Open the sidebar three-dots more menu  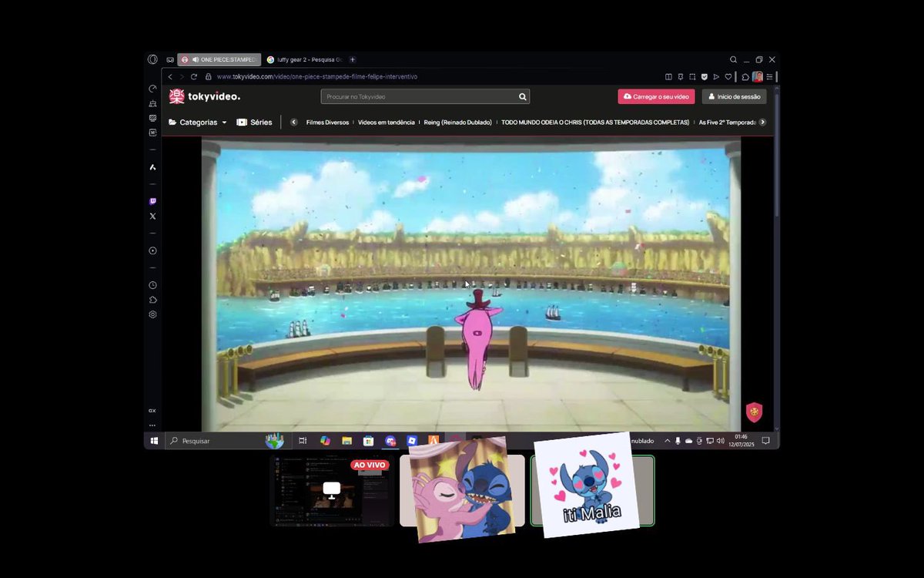152,425
